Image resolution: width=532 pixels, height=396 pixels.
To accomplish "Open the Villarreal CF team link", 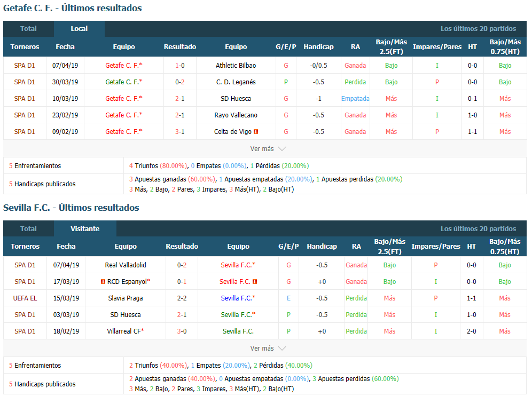I will (124, 331).
